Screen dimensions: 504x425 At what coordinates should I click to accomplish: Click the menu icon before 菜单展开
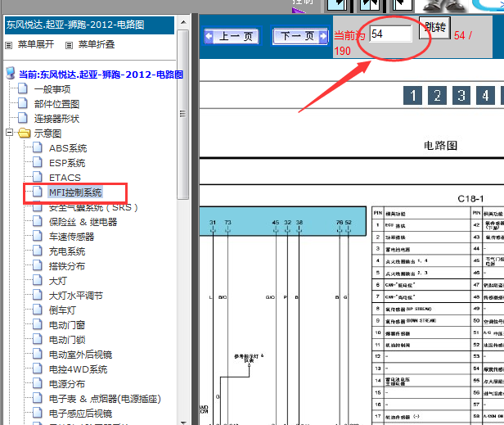click(x=9, y=45)
